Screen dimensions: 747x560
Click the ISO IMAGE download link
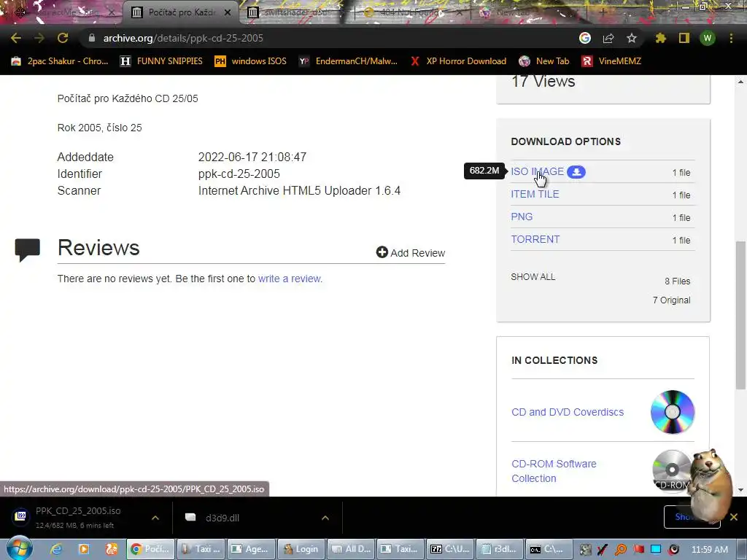(x=537, y=171)
